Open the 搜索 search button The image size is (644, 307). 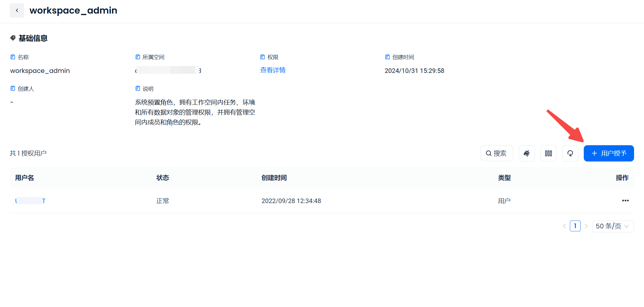496,153
